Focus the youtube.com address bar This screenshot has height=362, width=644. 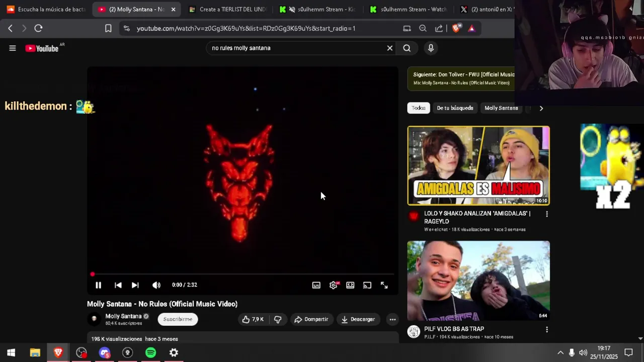[246, 29]
